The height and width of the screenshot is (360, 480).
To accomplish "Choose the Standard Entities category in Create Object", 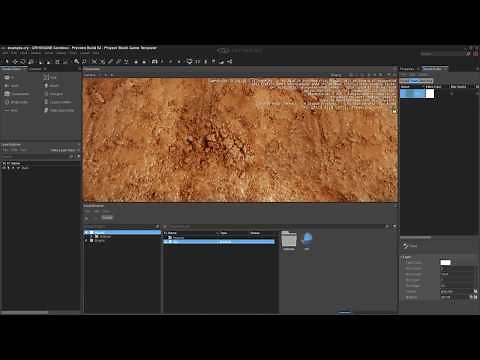I will point(59,110).
